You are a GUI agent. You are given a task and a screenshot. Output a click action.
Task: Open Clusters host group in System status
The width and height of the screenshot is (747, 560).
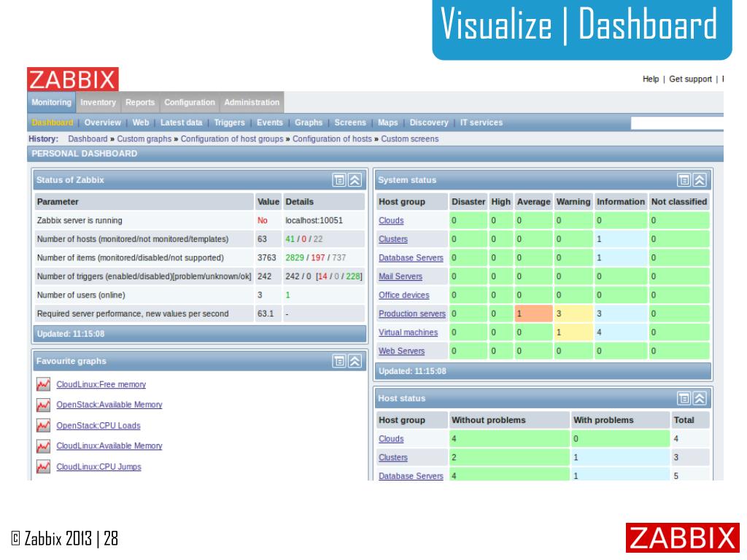coord(393,239)
